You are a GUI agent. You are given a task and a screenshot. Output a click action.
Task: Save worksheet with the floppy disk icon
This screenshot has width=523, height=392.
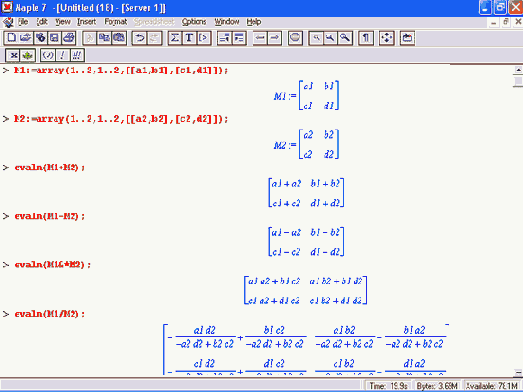point(54,38)
